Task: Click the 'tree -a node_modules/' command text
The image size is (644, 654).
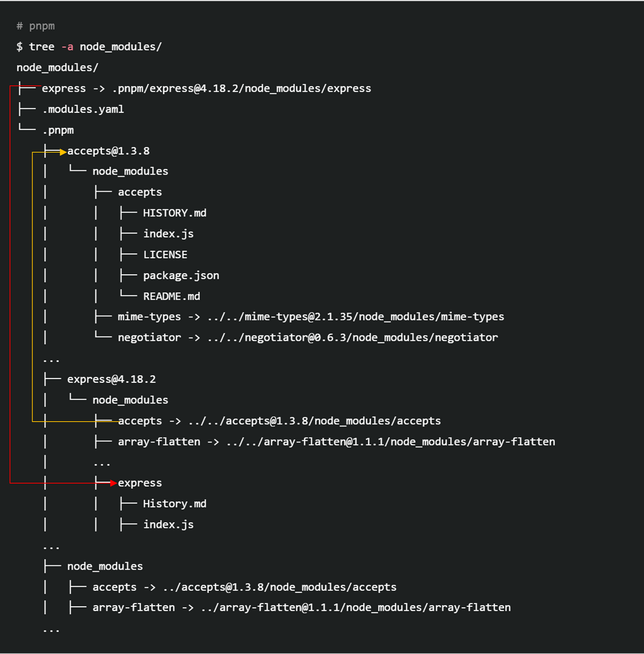Action: click(x=95, y=47)
